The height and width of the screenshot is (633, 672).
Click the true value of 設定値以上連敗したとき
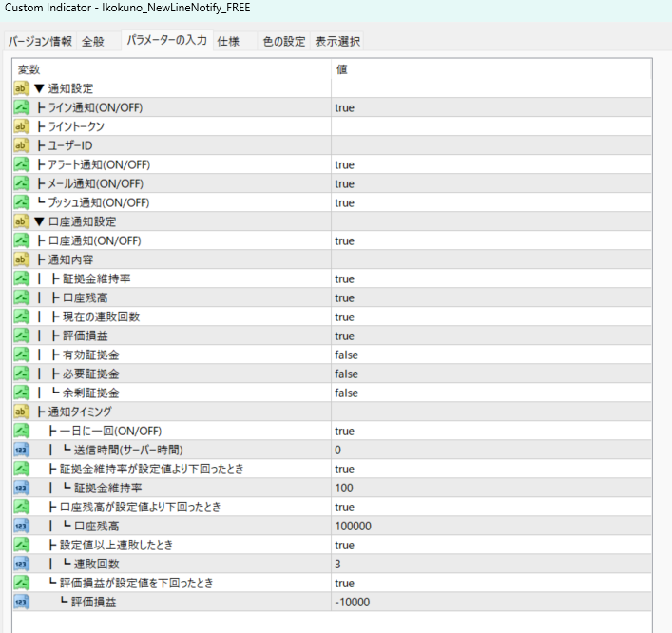[x=345, y=545]
